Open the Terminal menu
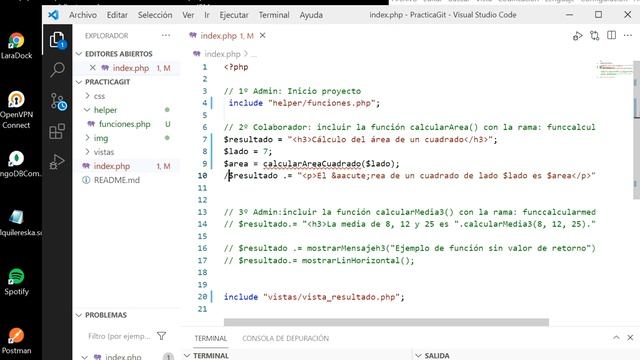Screen dimensions: 640x360 [x=274, y=15]
